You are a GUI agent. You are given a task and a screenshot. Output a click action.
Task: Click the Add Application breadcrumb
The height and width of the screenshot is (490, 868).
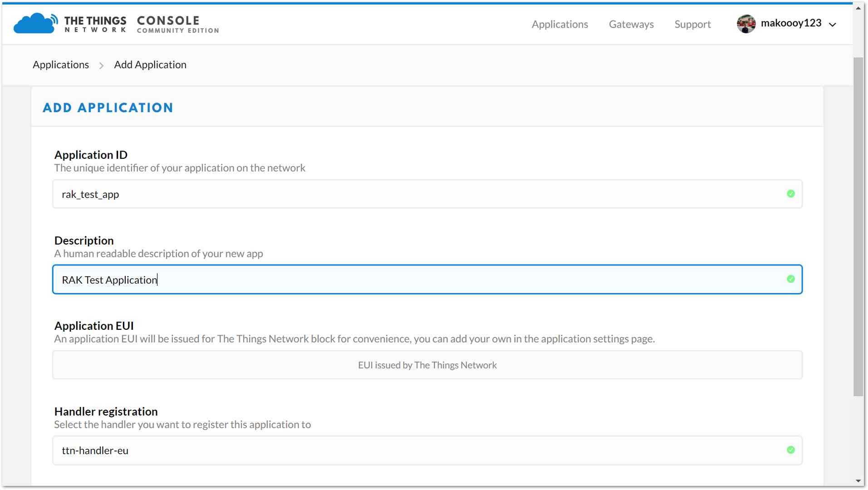click(x=150, y=64)
